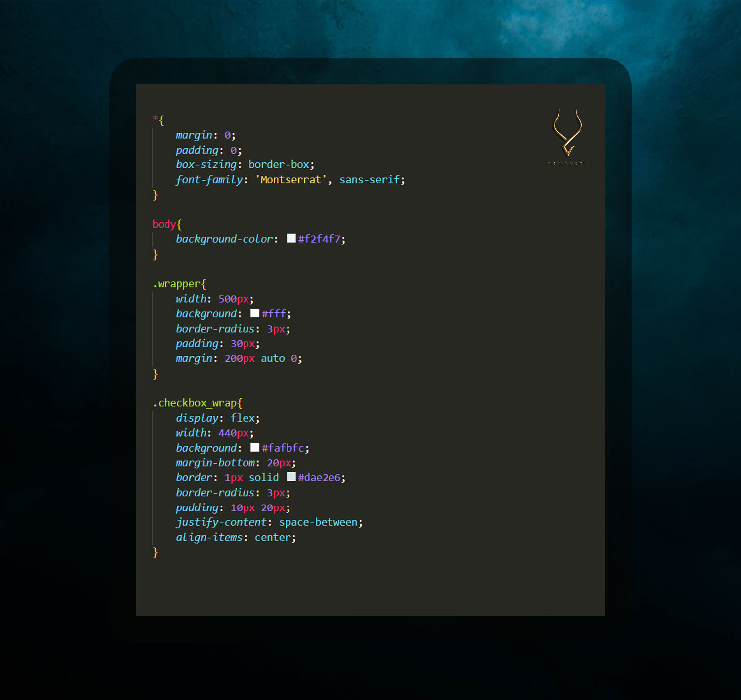741x700 pixels.
Task: Click the .checkbox_wrap class selector
Action: [194, 402]
